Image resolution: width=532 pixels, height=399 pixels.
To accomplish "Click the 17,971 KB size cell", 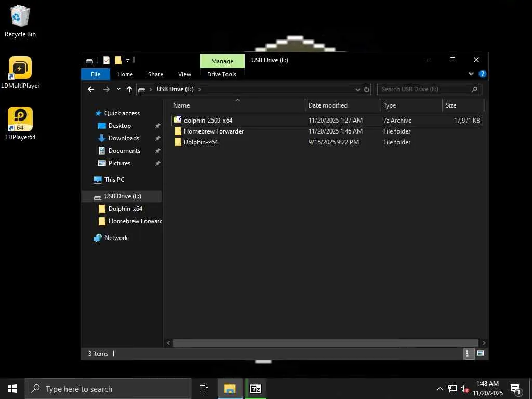I will [x=467, y=120].
